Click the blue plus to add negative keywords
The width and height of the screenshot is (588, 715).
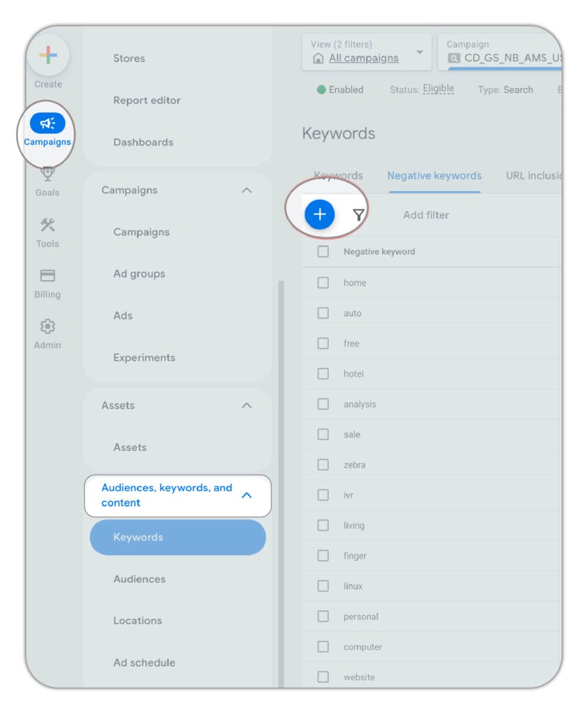click(318, 214)
